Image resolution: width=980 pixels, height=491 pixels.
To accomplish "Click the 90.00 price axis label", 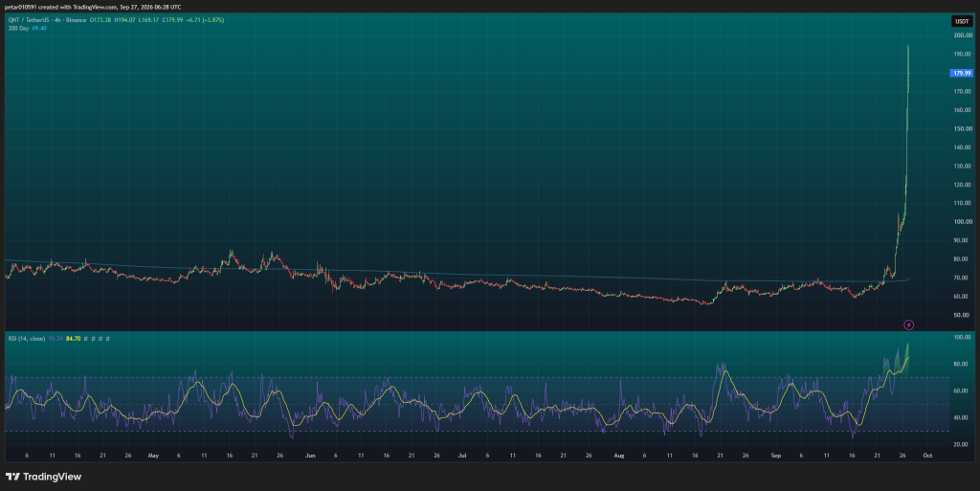I will click(963, 240).
